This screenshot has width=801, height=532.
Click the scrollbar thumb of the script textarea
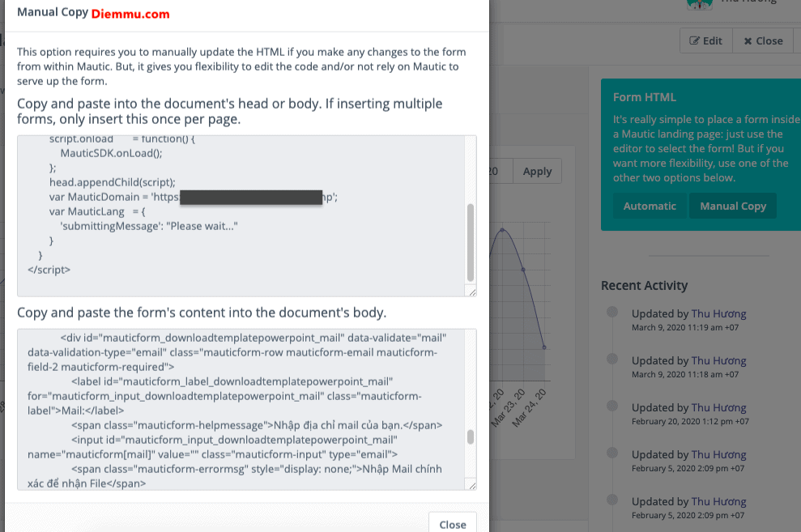[471, 242]
